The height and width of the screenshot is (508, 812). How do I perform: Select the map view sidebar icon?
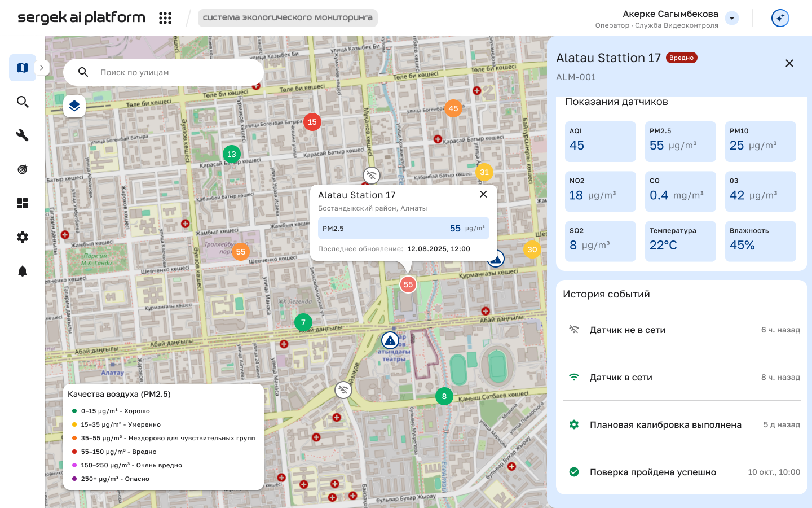coord(23,68)
